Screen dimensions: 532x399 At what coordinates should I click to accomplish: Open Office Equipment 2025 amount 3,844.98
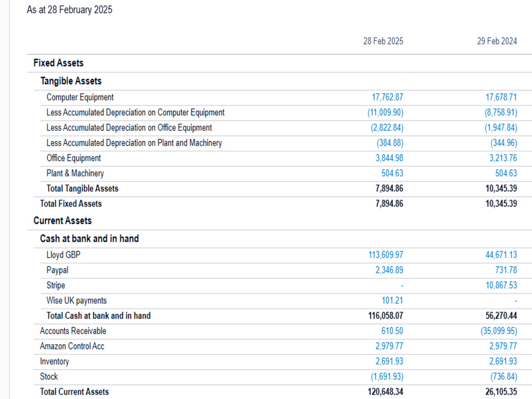389,158
